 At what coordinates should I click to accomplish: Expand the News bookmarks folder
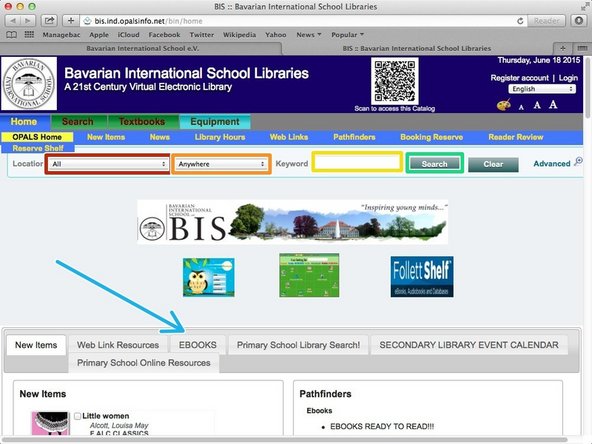tap(309, 35)
